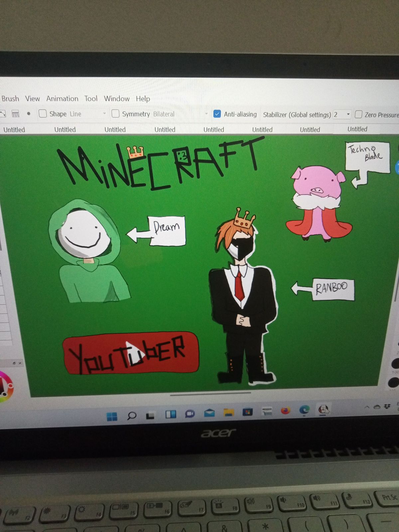Open the Windows Start menu
This screenshot has width=399, height=532.
(x=112, y=416)
